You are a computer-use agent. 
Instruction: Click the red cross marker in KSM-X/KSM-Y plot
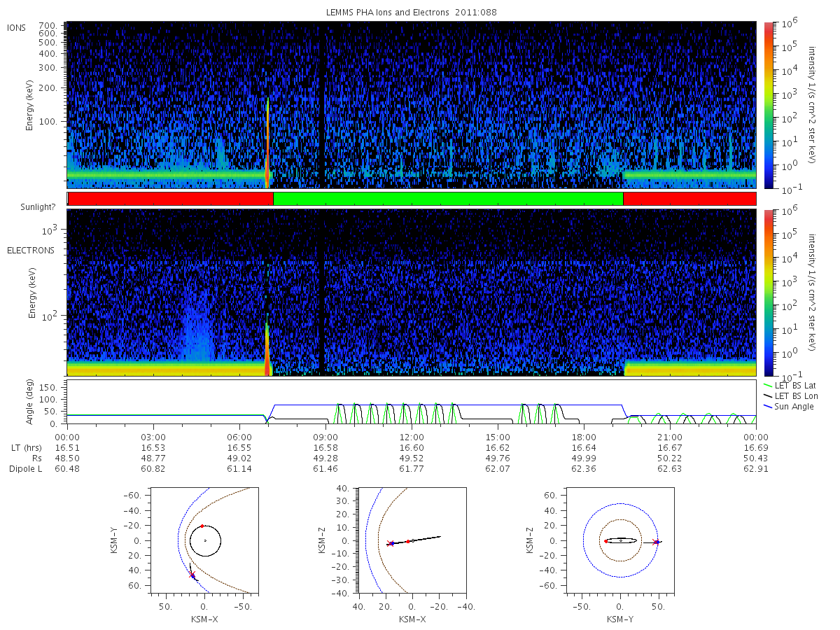pos(192,575)
